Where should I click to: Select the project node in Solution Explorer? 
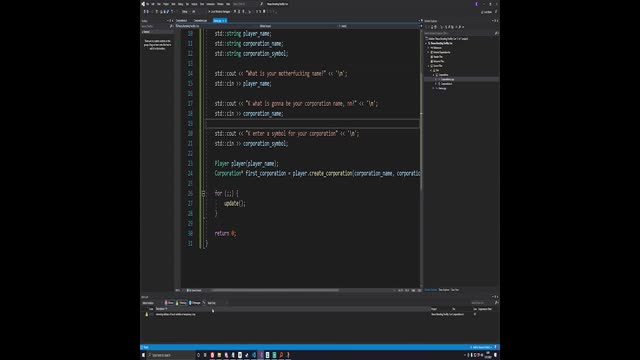click(441, 43)
